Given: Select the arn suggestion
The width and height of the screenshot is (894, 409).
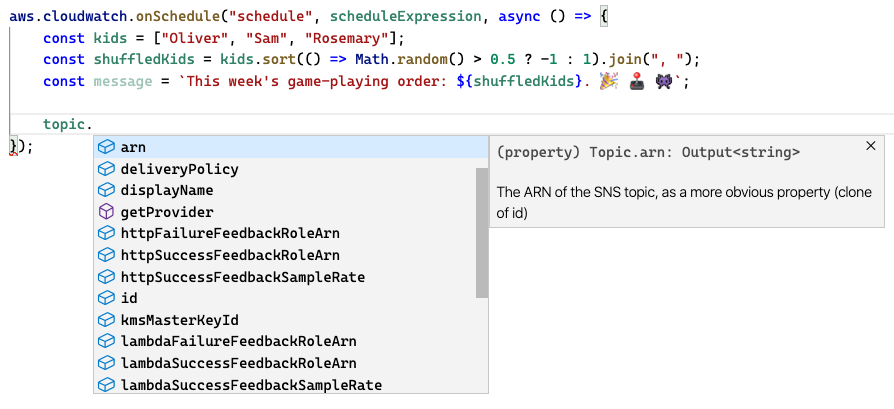Looking at the screenshot, I should [x=291, y=147].
